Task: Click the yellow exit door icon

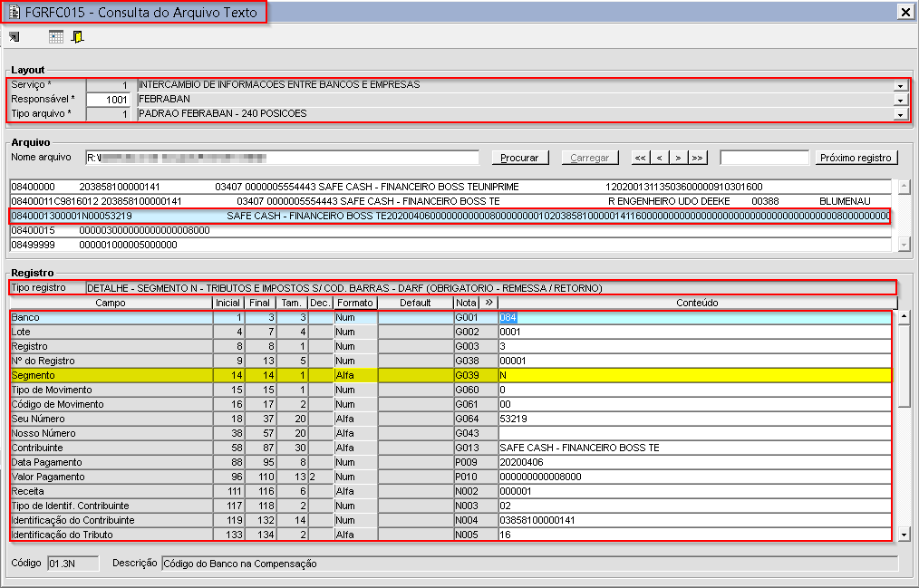Action: pos(78,37)
